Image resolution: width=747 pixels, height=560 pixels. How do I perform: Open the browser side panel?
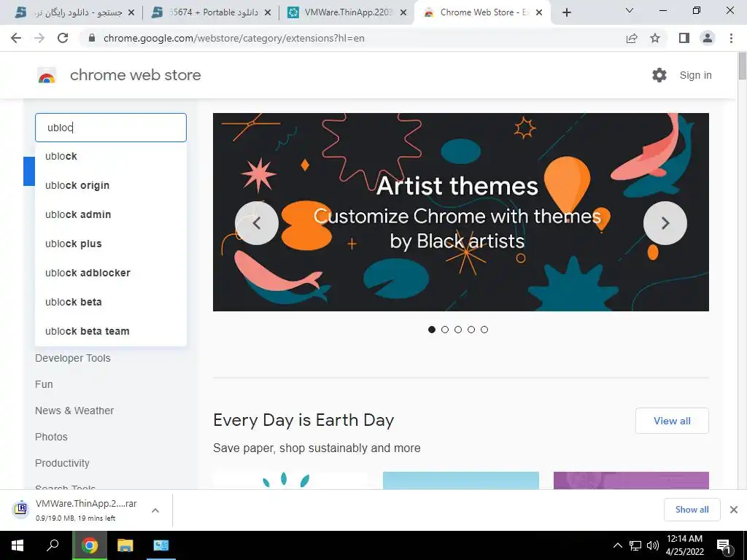684,38
